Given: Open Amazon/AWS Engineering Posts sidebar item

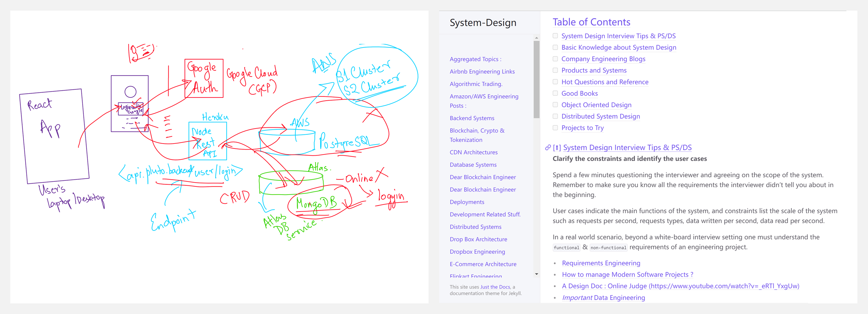Looking at the screenshot, I should [x=484, y=101].
